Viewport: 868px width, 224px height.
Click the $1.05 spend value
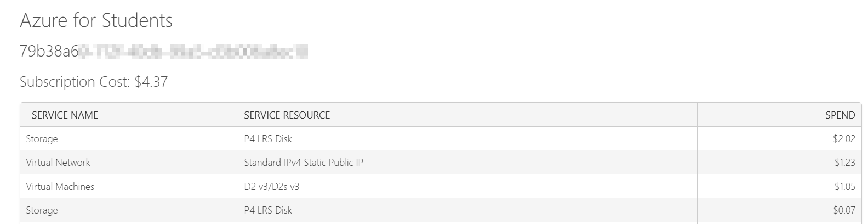point(844,187)
